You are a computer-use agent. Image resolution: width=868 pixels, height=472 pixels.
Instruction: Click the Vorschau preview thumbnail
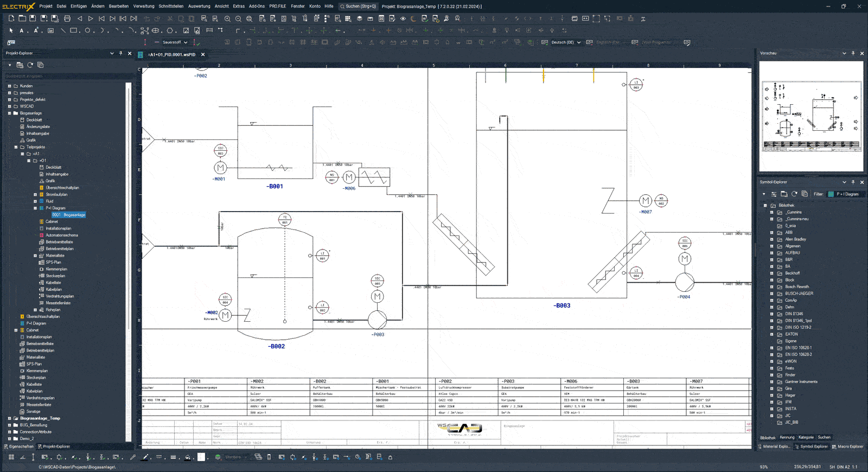(x=811, y=116)
